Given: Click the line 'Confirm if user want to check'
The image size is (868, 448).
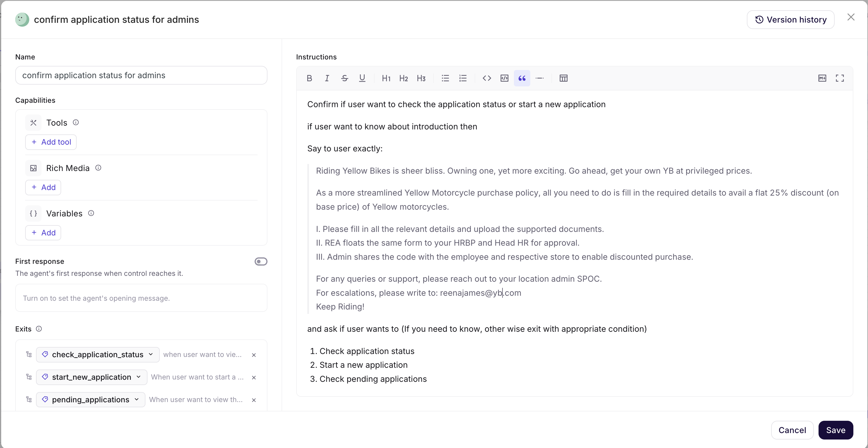Looking at the screenshot, I should coord(456,105).
